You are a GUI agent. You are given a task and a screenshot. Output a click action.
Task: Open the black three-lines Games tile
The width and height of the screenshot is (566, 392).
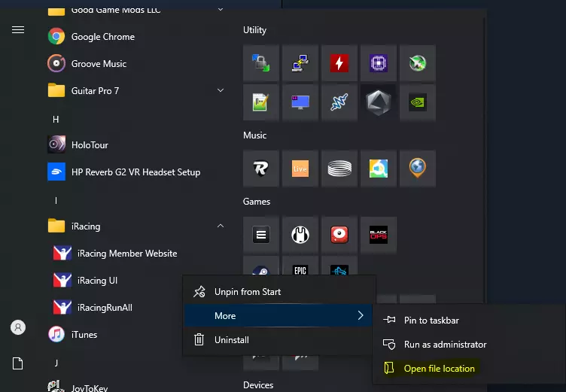pyautogui.click(x=261, y=235)
